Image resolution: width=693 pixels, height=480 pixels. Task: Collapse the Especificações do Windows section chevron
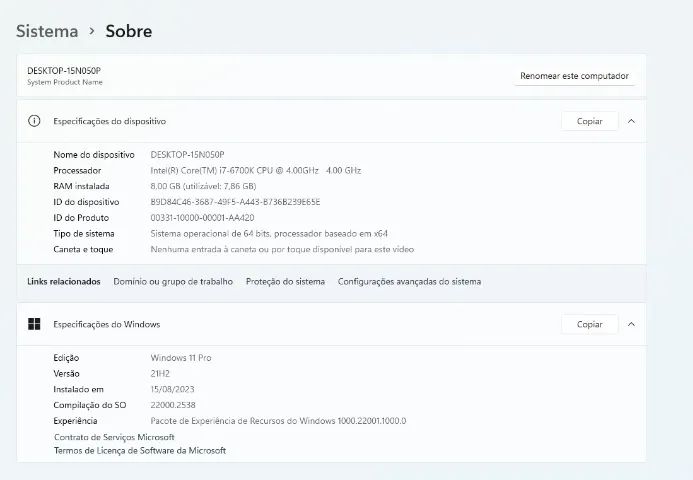pos(631,324)
